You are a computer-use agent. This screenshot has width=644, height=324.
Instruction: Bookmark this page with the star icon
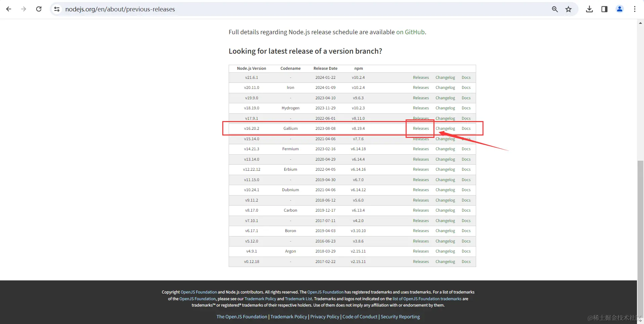[568, 9]
